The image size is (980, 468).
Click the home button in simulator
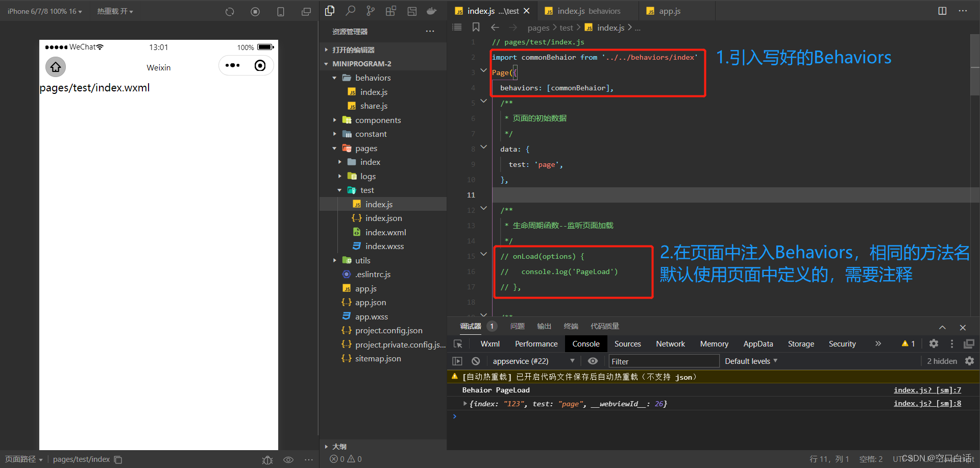[56, 67]
